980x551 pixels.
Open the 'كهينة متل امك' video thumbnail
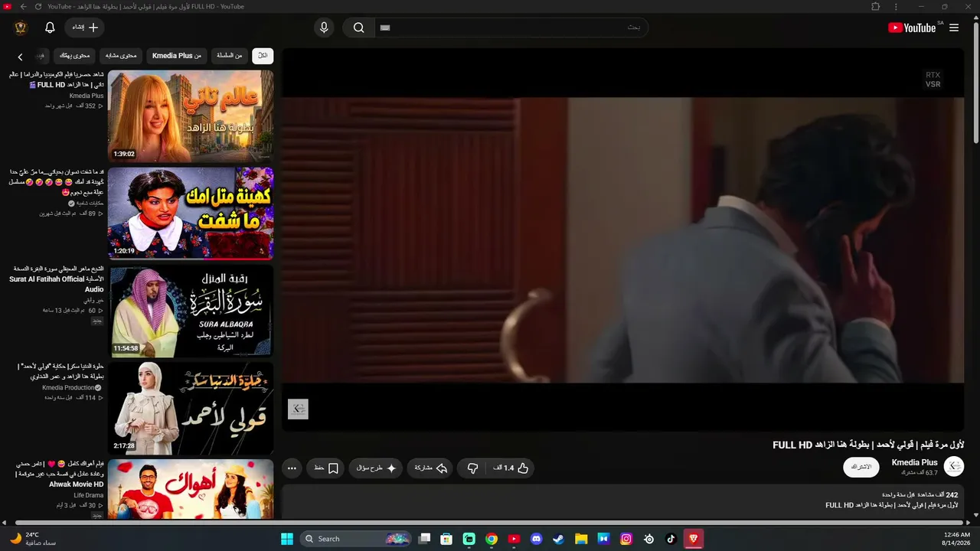click(x=191, y=213)
